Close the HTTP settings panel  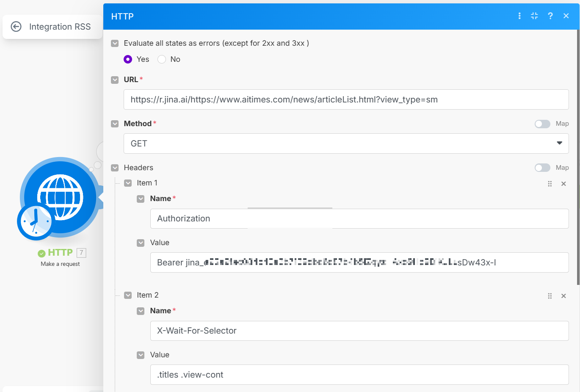[x=566, y=16]
